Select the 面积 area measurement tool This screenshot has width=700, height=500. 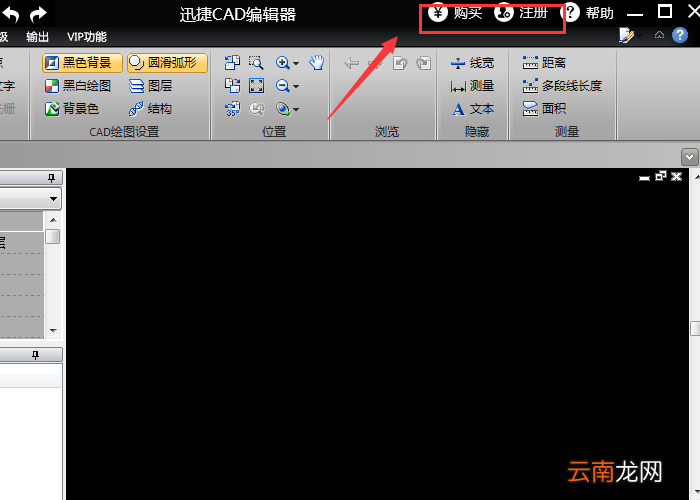pos(544,108)
